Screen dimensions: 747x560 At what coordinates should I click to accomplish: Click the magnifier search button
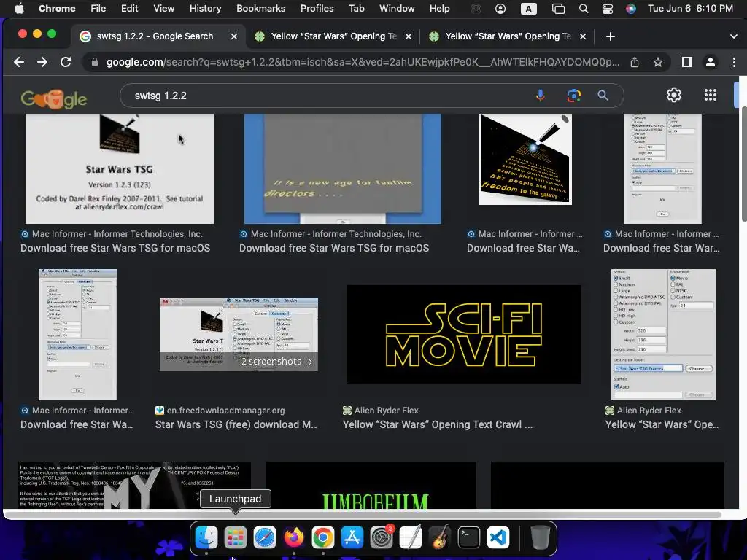tap(603, 96)
